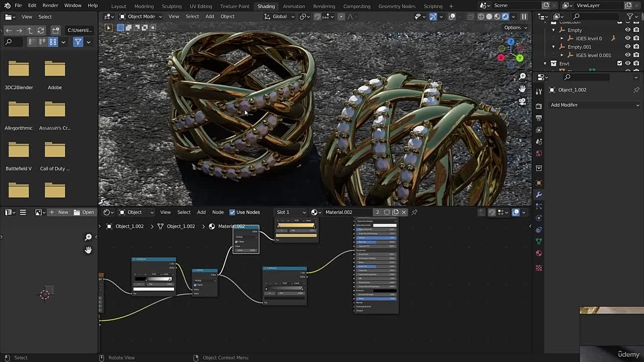Screen dimensions: 644x362
Task: Go back in the file browser
Action: (x=9, y=30)
